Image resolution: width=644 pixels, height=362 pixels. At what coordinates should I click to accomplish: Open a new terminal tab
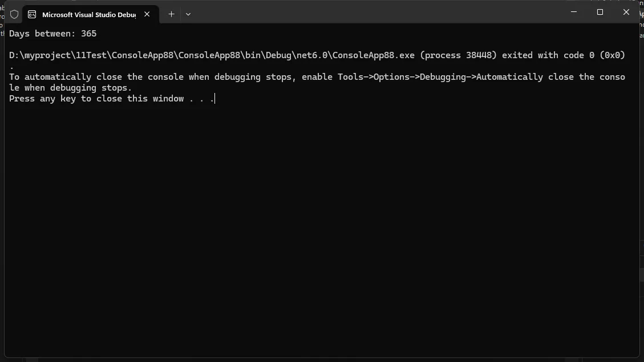point(171,14)
